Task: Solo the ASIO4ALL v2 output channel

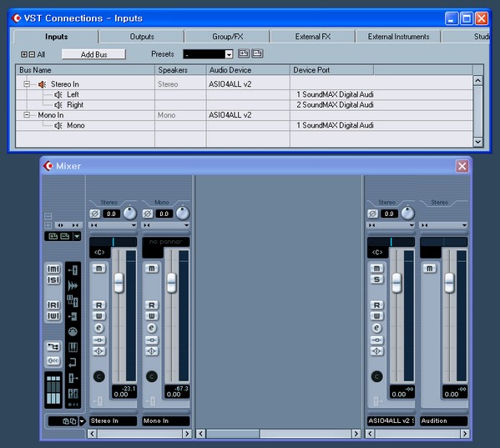Action: [376, 279]
